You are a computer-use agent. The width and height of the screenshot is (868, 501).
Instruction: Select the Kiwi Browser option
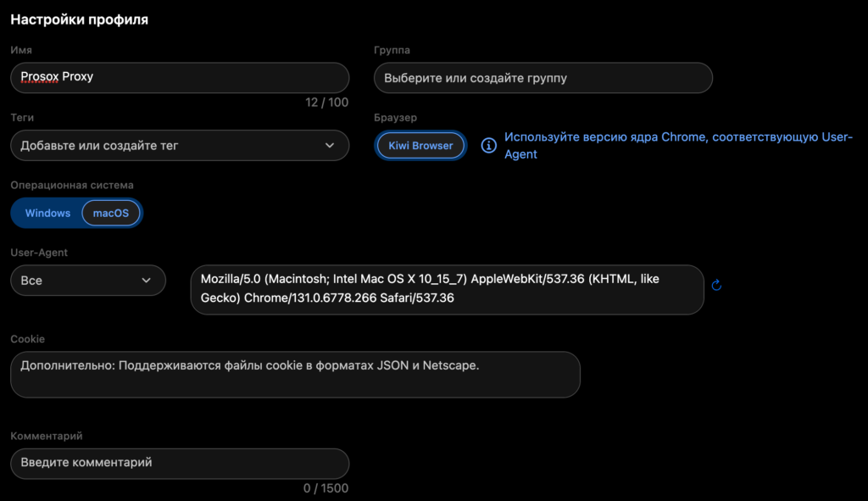point(420,145)
